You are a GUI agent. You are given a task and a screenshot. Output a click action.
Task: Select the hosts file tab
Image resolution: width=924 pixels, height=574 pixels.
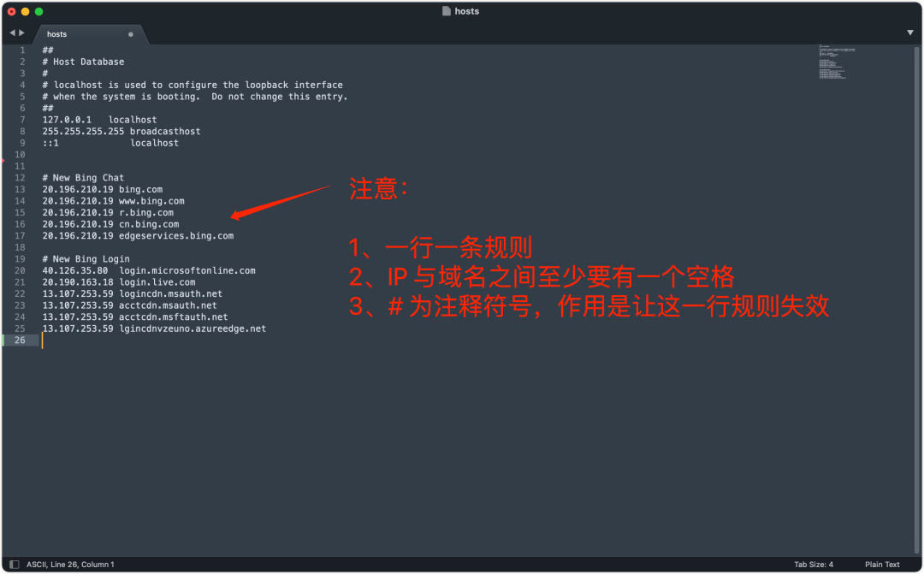(92, 34)
